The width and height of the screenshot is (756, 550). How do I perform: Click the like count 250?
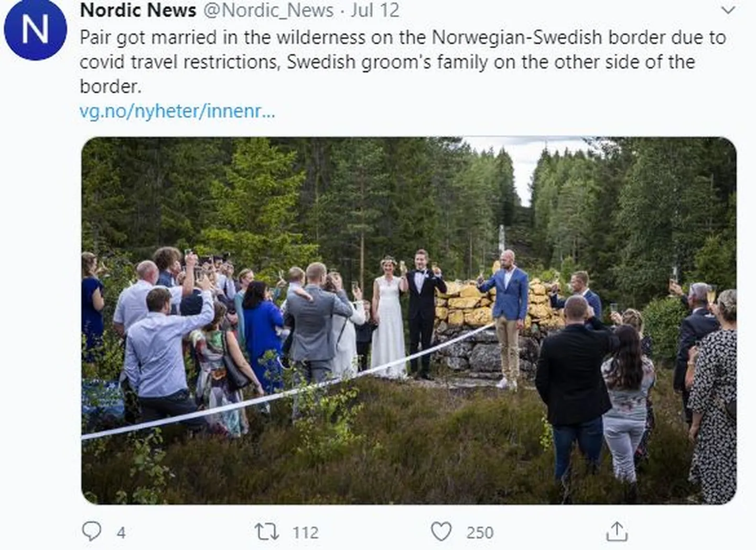[x=480, y=533]
